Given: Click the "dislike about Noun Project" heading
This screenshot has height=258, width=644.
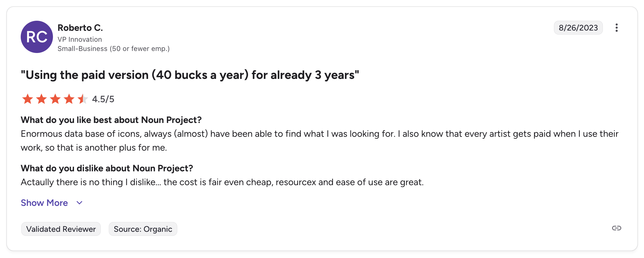Looking at the screenshot, I should click(107, 168).
